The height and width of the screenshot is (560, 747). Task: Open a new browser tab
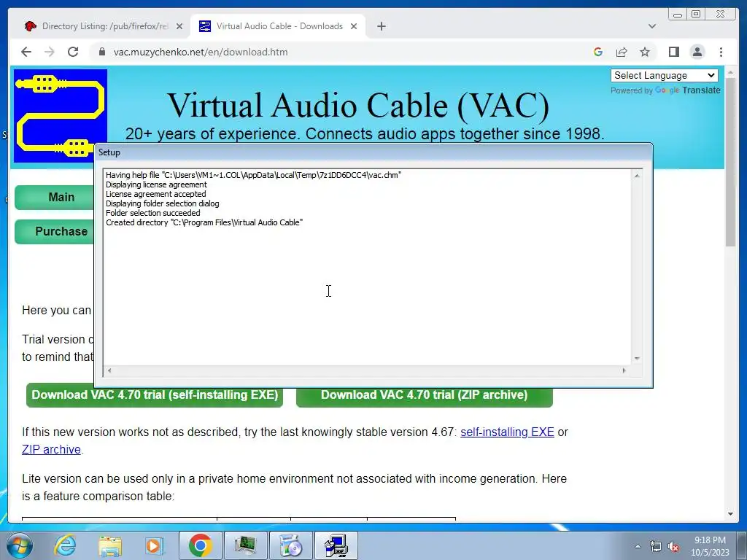point(381,26)
